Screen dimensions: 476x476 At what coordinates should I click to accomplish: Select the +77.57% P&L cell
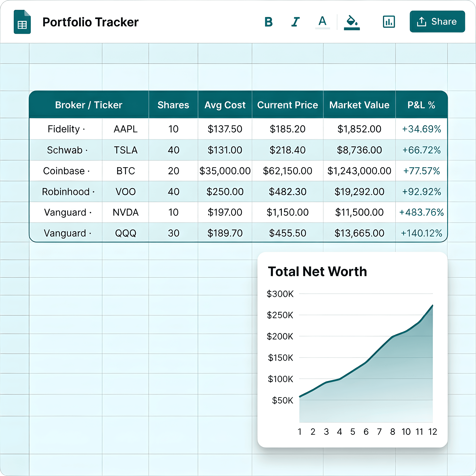[421, 171]
